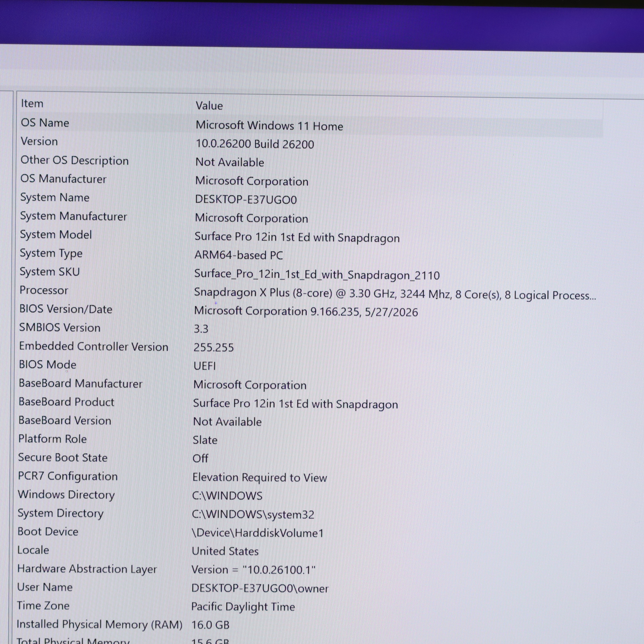The height and width of the screenshot is (644, 644).
Task: Select the "Windows Directory" item label
Action: tap(66, 495)
